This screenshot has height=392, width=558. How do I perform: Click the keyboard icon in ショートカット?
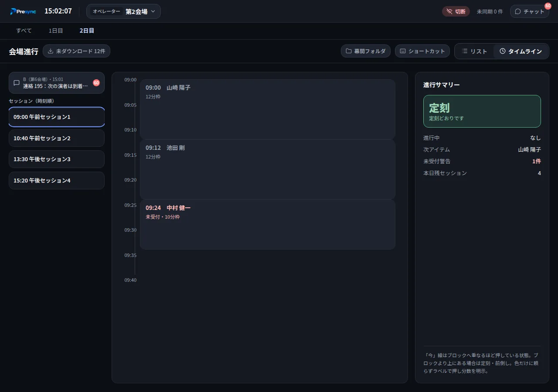coord(403,51)
